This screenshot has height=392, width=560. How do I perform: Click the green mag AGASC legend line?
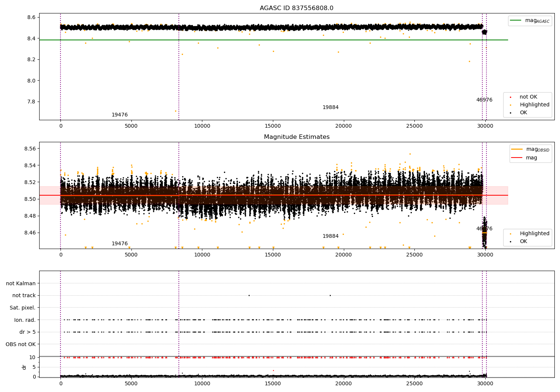click(516, 21)
